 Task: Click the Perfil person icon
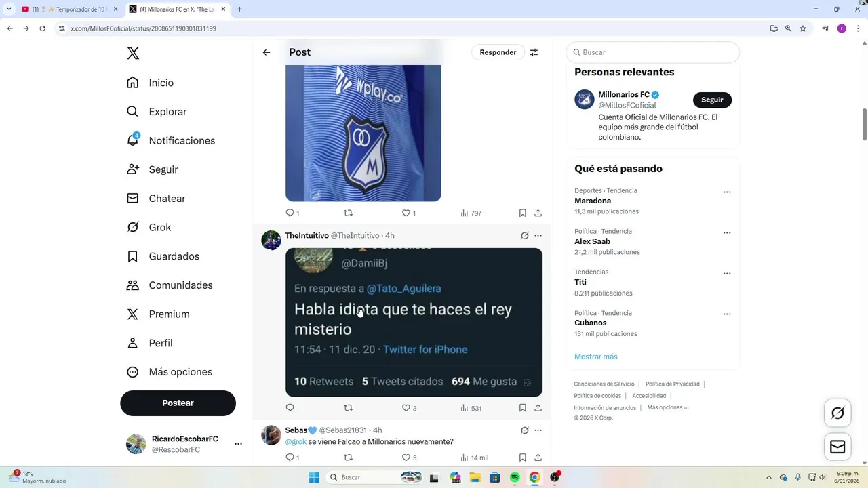(133, 343)
